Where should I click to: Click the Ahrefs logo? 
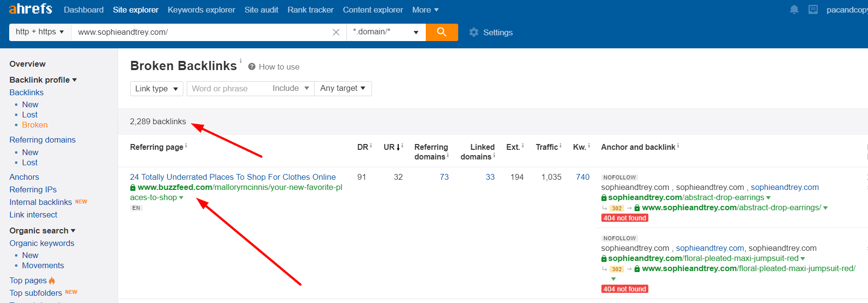(30, 9)
